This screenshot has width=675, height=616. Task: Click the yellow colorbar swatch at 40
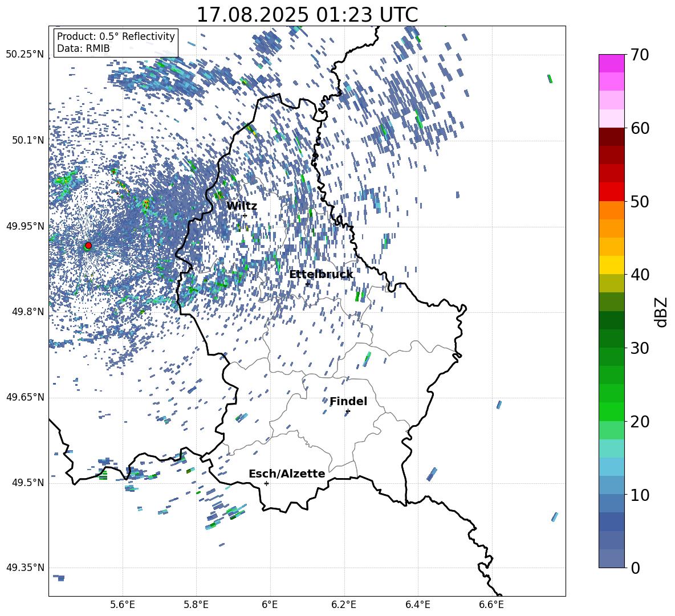(x=611, y=265)
